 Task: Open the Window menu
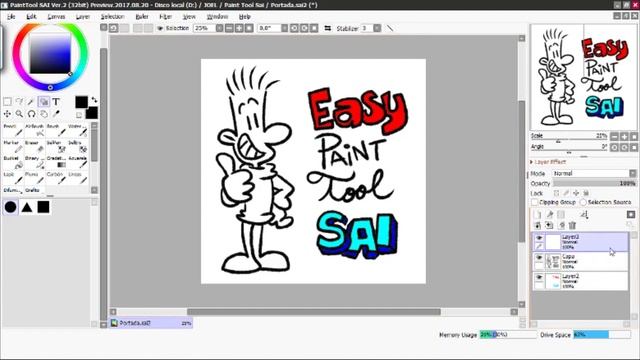tap(217, 17)
